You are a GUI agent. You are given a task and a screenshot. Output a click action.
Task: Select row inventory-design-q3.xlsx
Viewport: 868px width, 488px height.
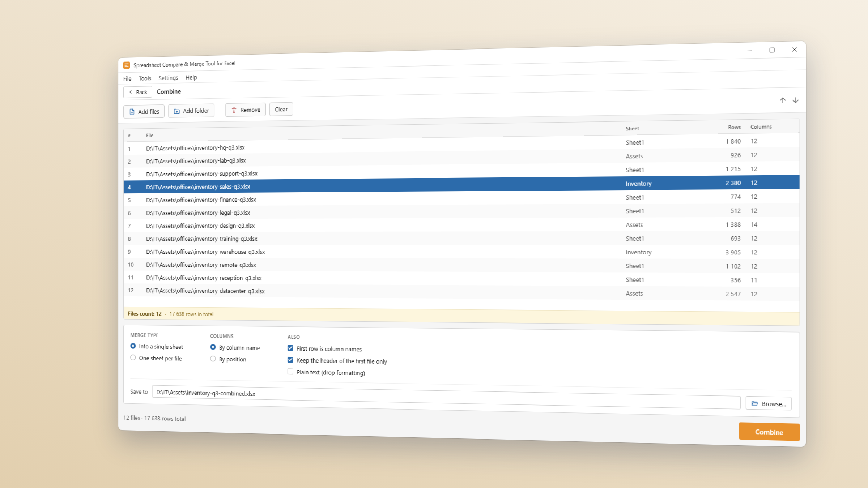461,225
